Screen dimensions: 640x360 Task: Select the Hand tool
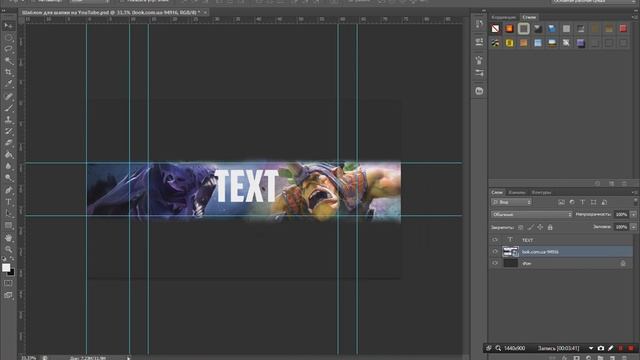(x=8, y=238)
